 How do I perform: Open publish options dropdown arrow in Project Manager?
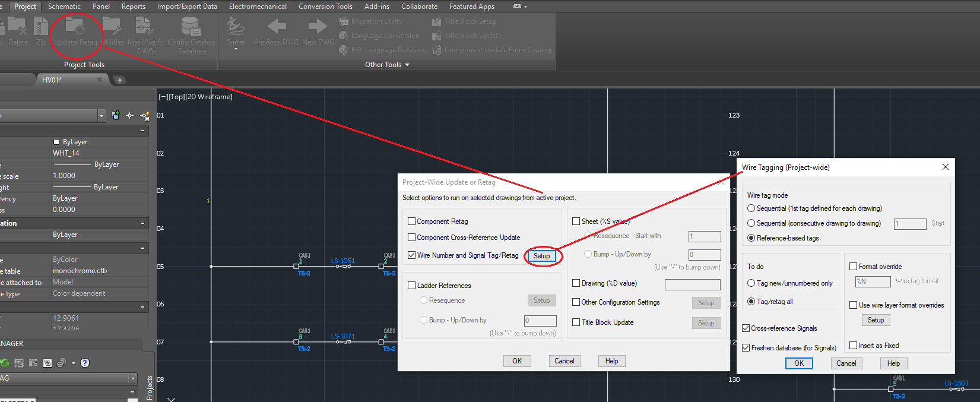(x=74, y=363)
